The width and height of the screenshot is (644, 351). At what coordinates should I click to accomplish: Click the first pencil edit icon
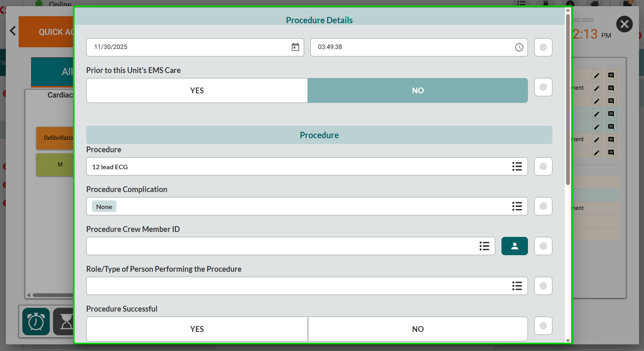pos(596,75)
